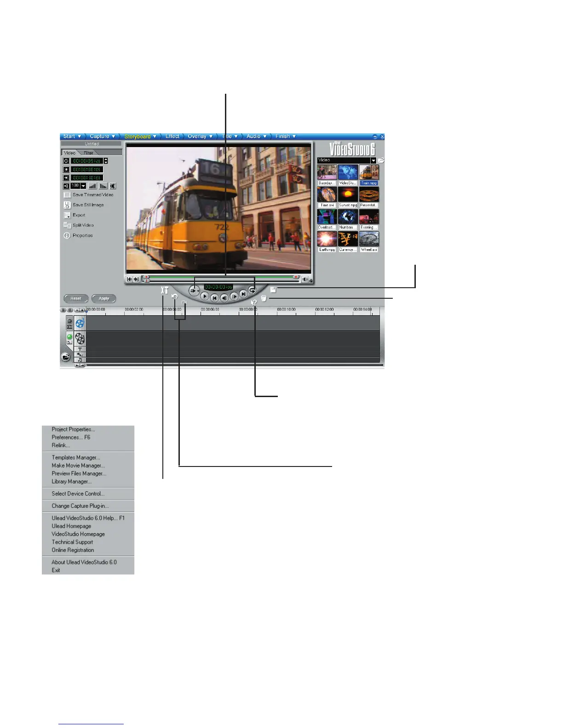Click the Export option
This screenshot has height=728, width=563.
tap(75, 215)
